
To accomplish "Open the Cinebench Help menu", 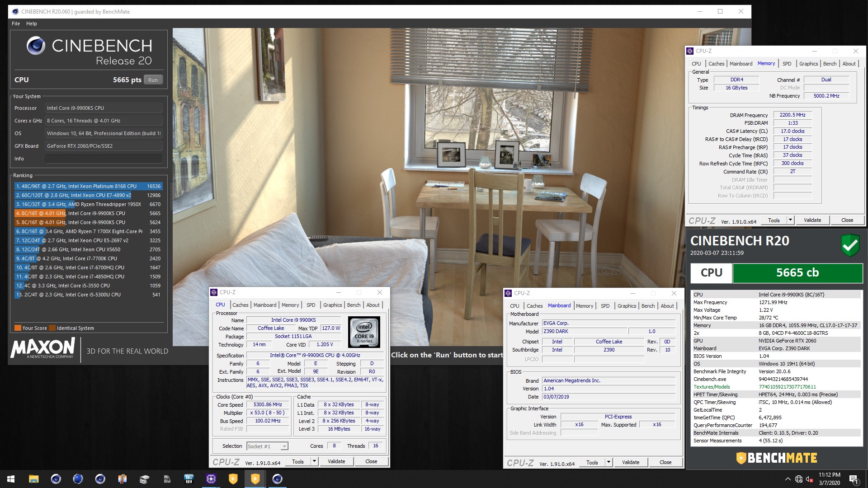I will pyautogui.click(x=32, y=23).
